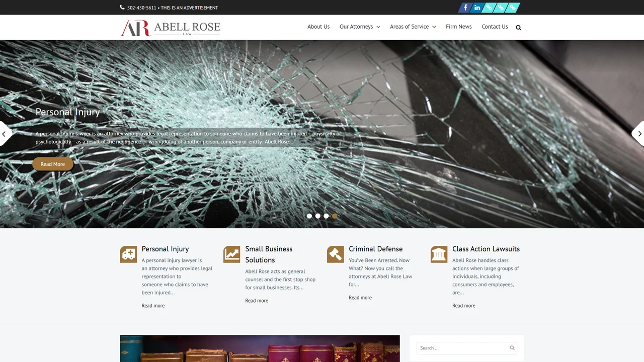The height and width of the screenshot is (362, 644).
Task: Select the first slider pagination dot
Action: tap(309, 216)
